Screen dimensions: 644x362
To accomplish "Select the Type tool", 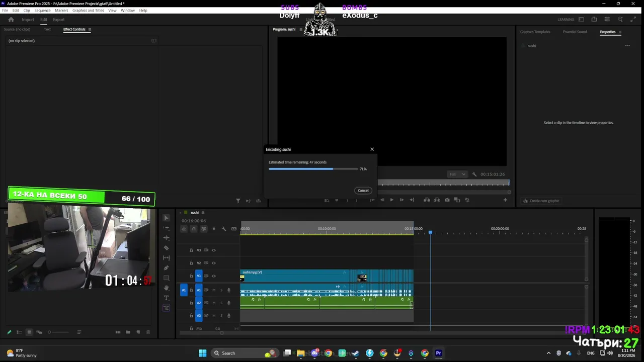I will [x=167, y=298].
